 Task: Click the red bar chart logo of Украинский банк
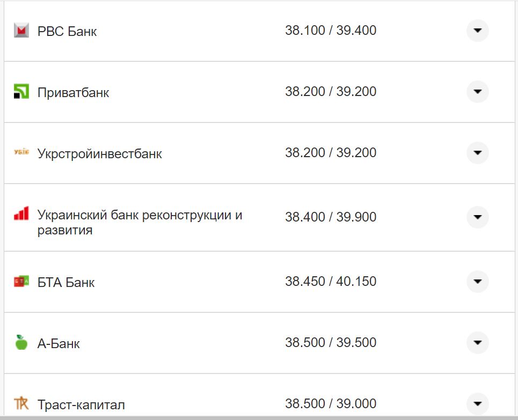coord(20,214)
